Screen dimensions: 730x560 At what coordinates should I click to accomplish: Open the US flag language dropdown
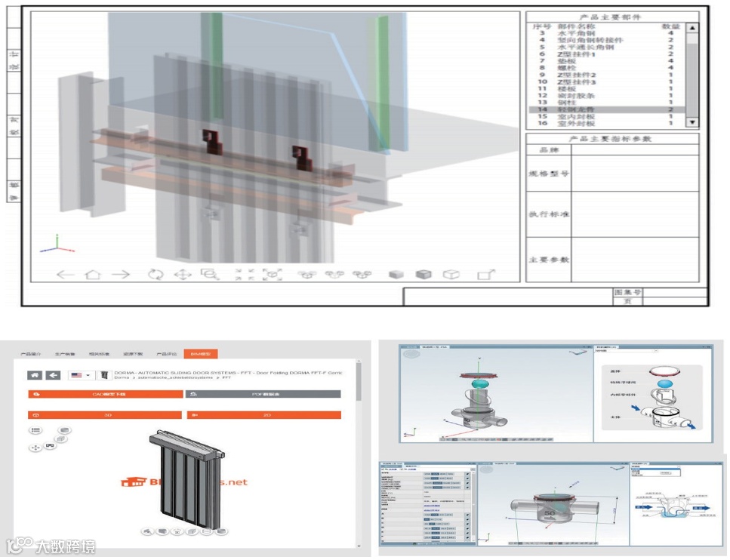click(81, 375)
